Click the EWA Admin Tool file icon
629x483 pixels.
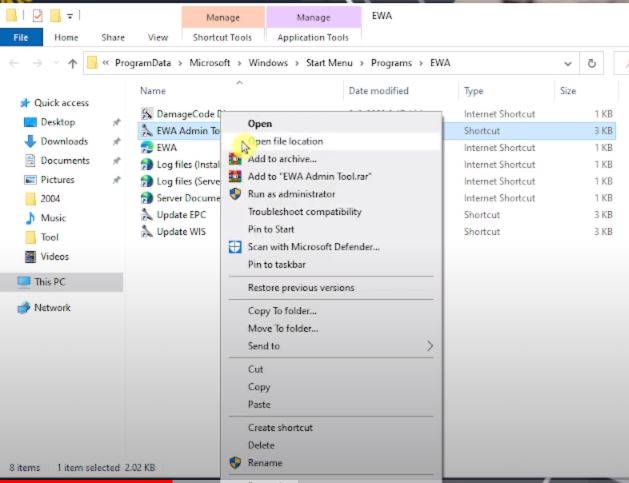(147, 131)
